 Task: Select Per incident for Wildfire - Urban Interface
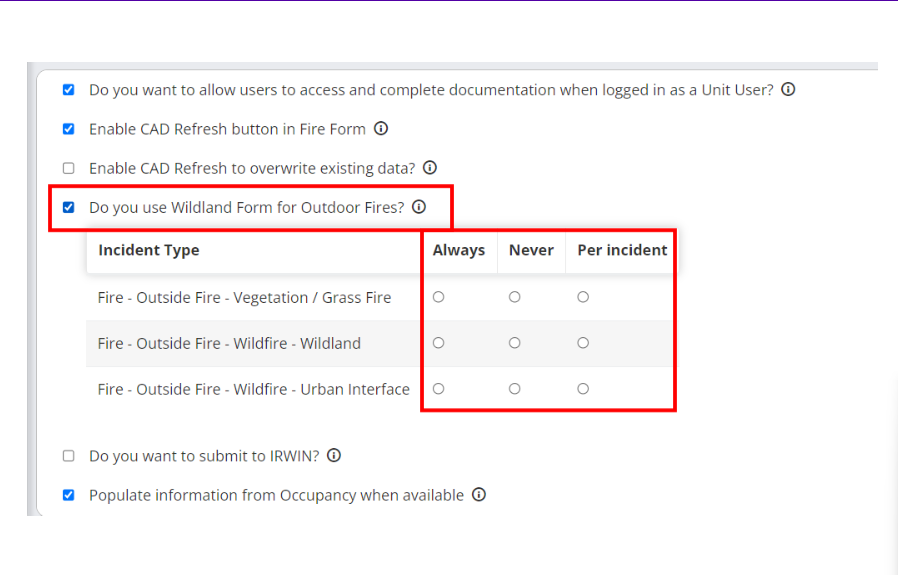point(583,389)
